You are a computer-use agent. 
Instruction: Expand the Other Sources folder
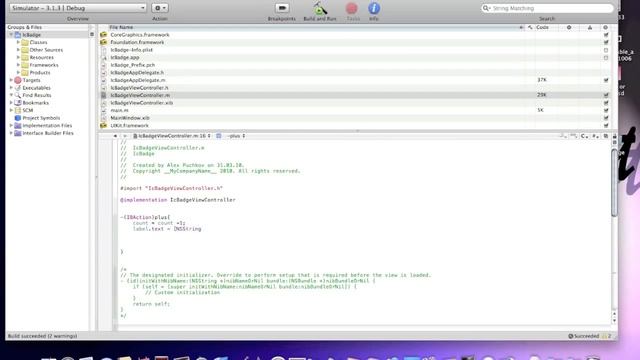point(18,50)
